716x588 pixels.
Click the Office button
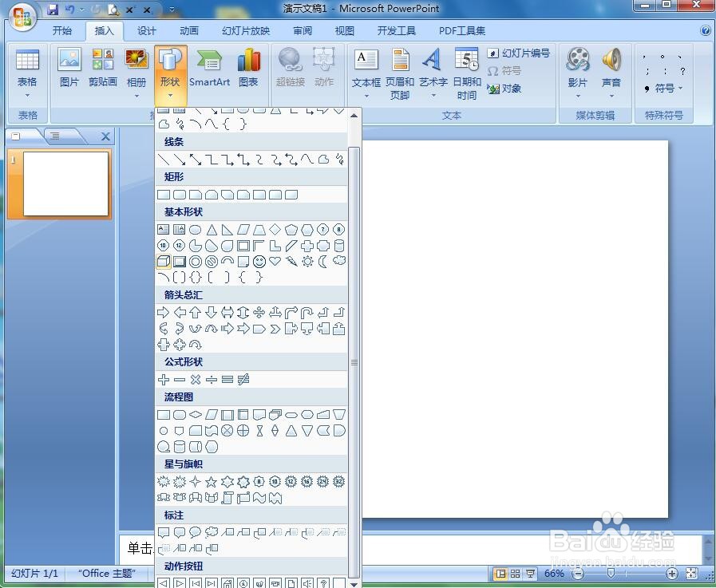click(22, 18)
